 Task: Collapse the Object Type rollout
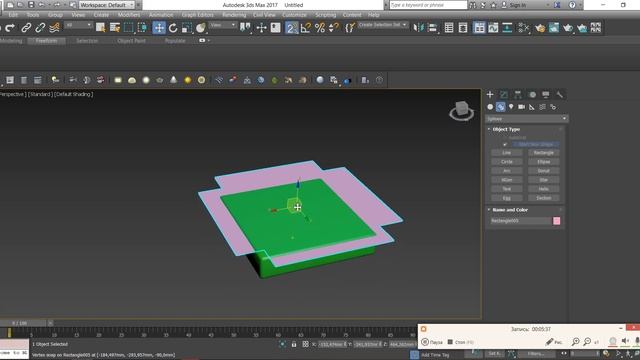coord(506,129)
